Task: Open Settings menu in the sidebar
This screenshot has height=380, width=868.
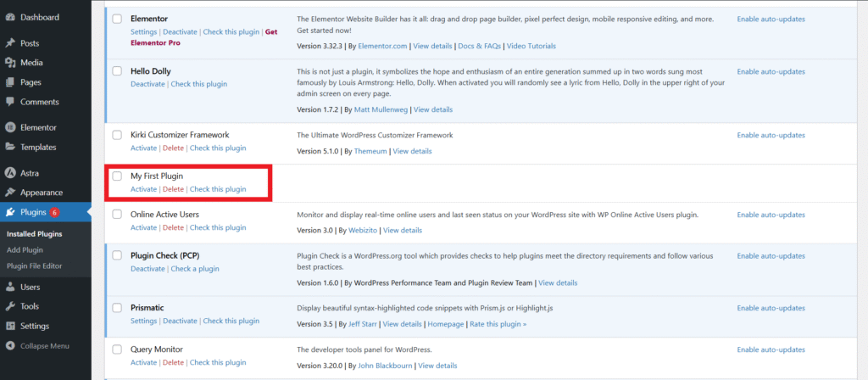Action: (34, 326)
